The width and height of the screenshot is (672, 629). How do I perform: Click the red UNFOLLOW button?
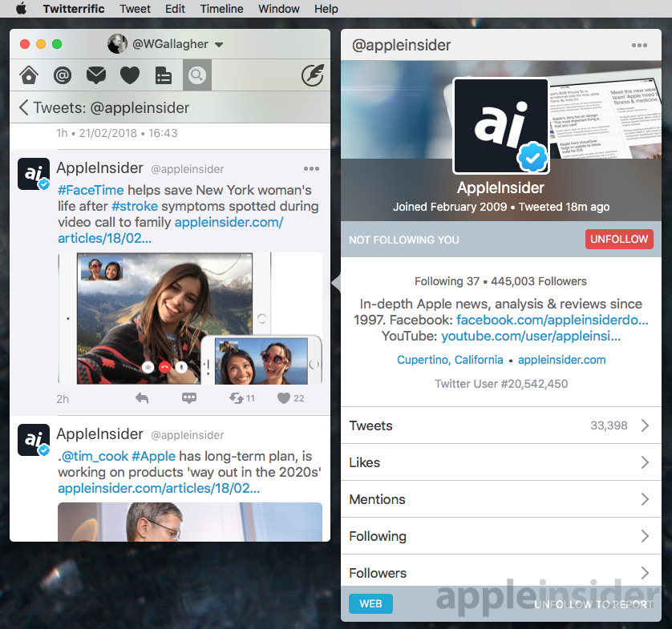coord(619,239)
